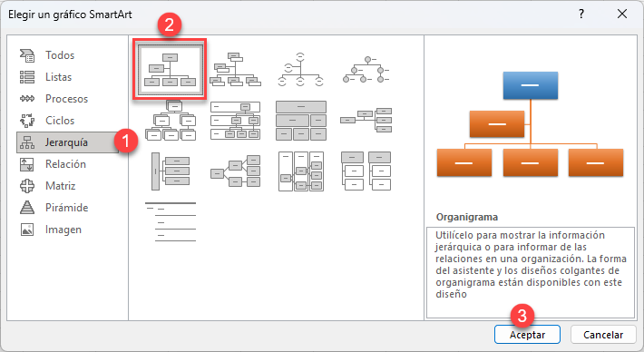This screenshot has width=644, height=352.
Task: Open the Todos category label
Action: pos(60,55)
